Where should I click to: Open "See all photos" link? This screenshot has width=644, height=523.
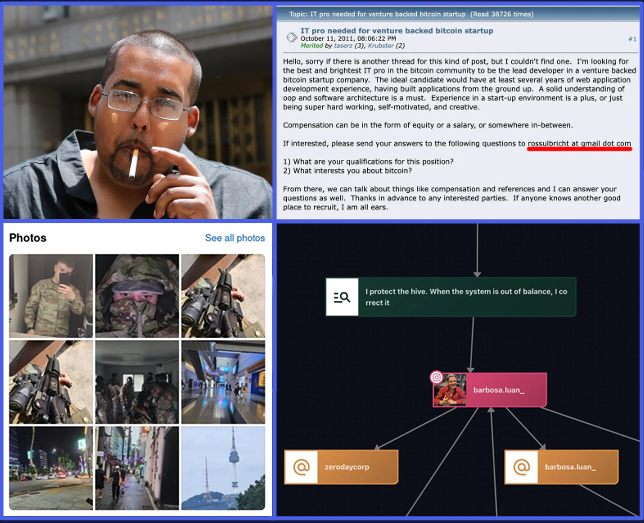pos(235,238)
